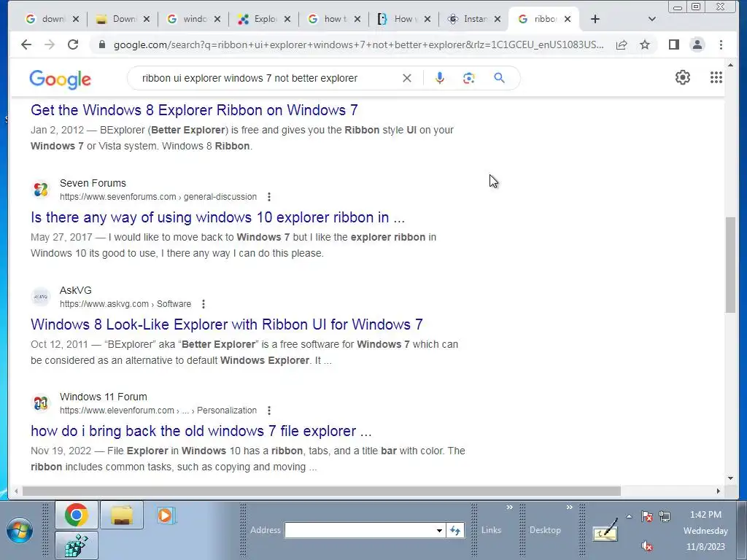Switch to the "how t" Google tab
The height and width of the screenshot is (560, 747).
coord(328,19)
